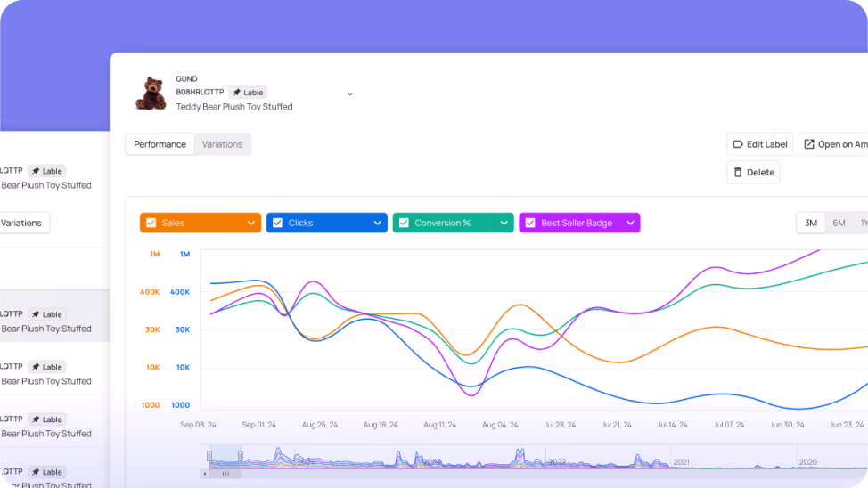This screenshot has height=488, width=868.
Task: Uncheck the Best Seller Badge checkbox
Action: 529,223
